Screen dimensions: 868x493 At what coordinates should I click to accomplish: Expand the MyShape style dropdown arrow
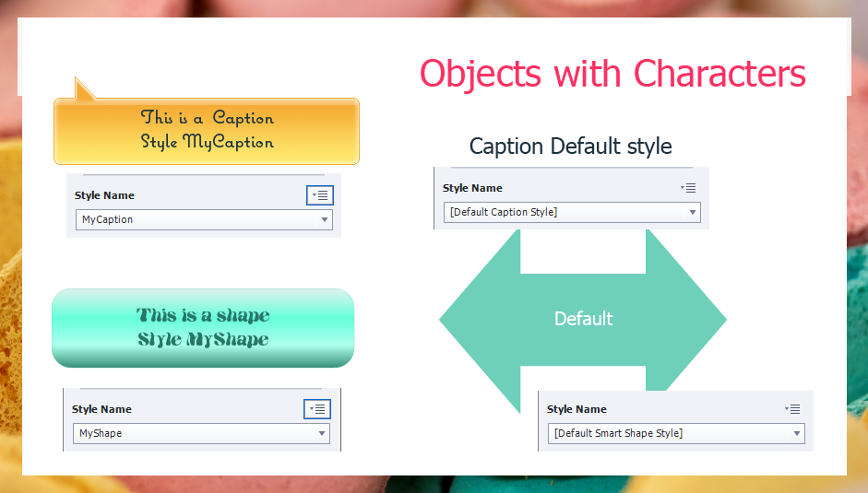point(321,434)
